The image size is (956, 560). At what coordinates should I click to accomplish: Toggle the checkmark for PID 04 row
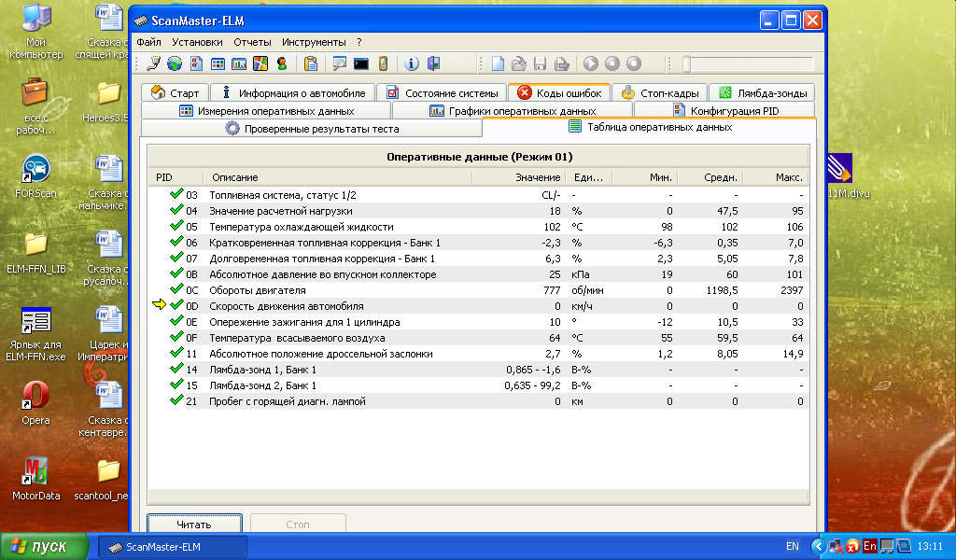pos(176,210)
